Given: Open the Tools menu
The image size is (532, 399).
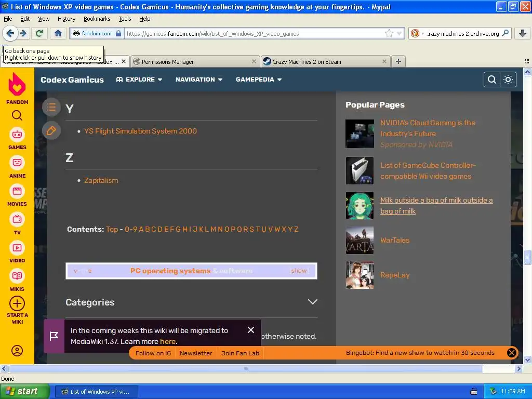Looking at the screenshot, I should pos(125,19).
